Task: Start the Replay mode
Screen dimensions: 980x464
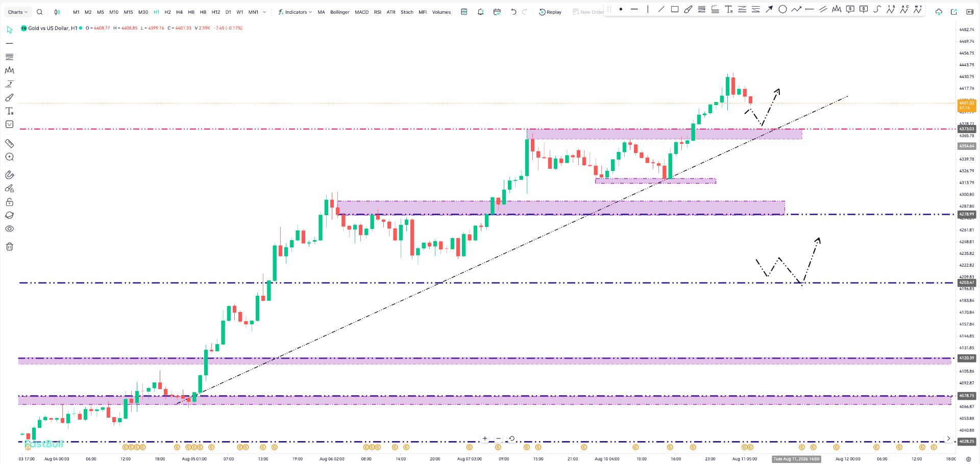Action: (550, 12)
